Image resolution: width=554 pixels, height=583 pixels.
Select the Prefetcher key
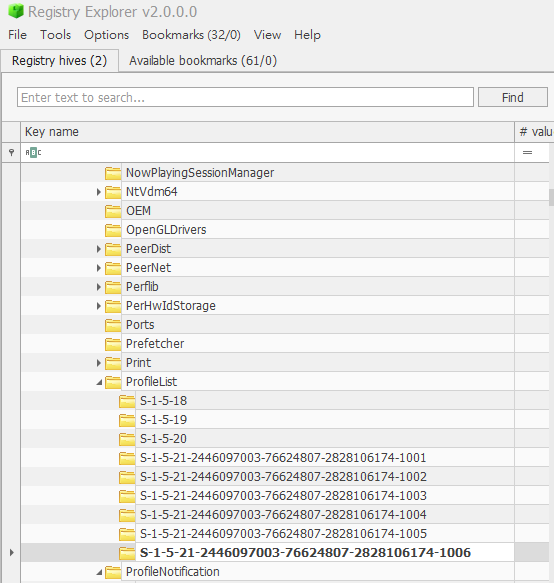point(155,344)
